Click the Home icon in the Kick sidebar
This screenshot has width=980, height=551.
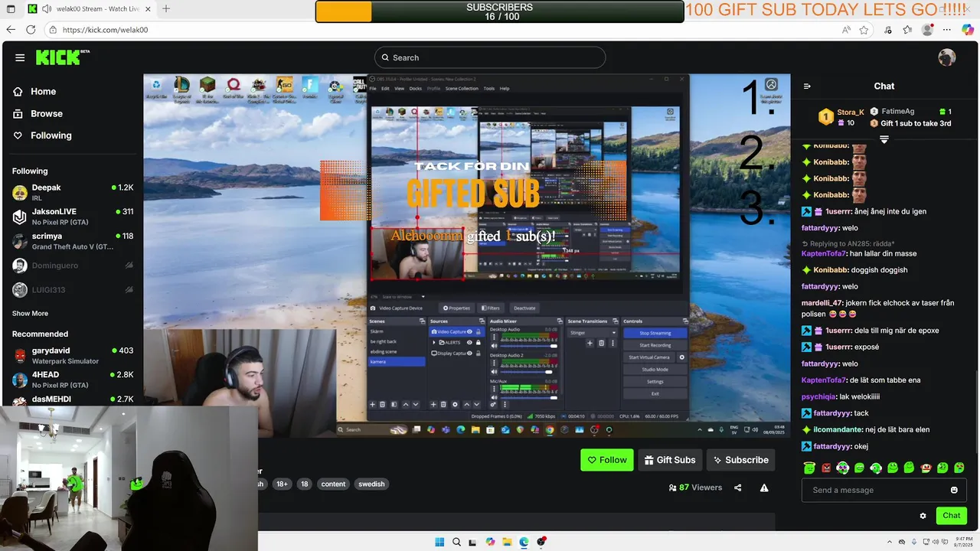click(18, 91)
